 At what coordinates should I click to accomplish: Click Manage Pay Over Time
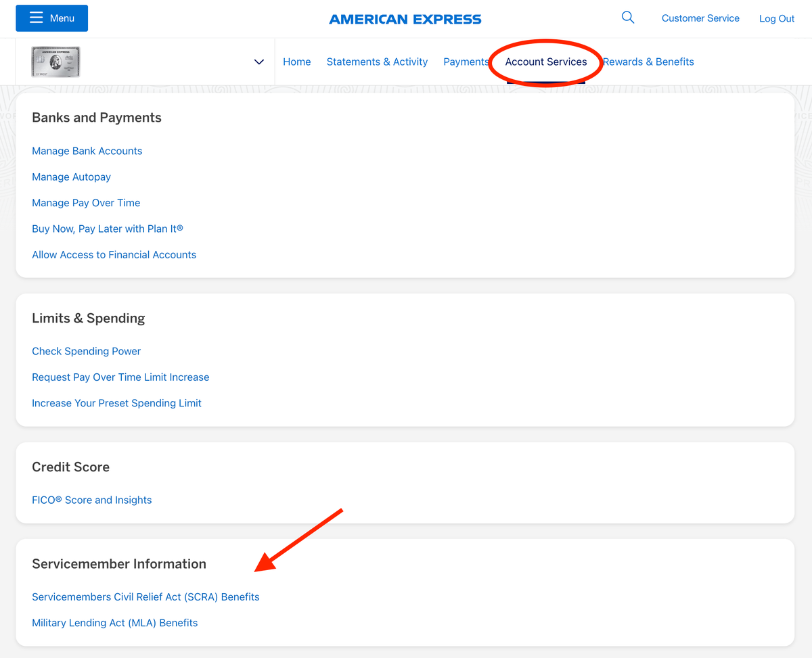86,202
